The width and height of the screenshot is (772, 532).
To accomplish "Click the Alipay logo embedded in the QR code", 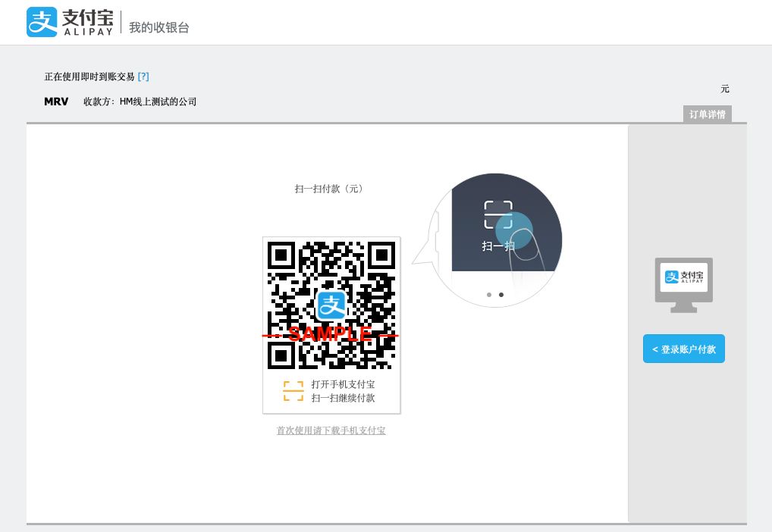I will coord(331,305).
